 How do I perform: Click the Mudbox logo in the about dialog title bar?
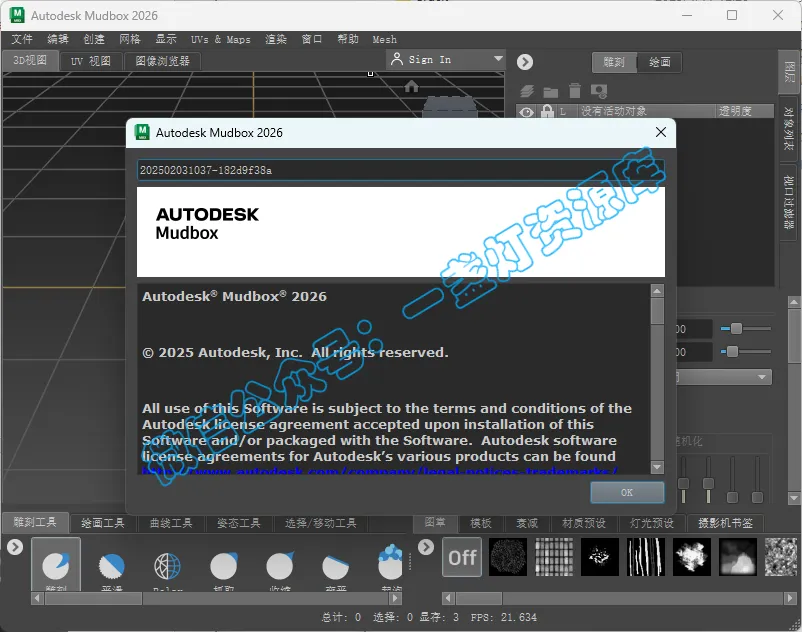tap(142, 132)
